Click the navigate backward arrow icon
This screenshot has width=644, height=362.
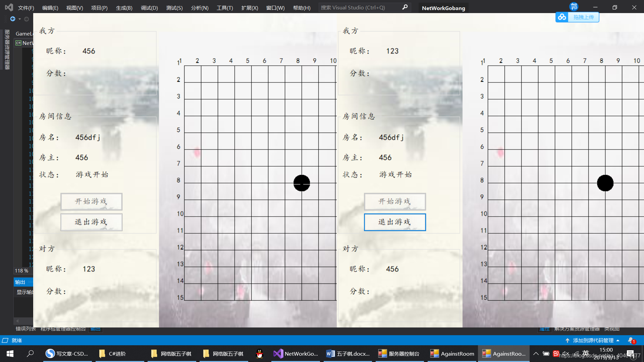click(13, 19)
